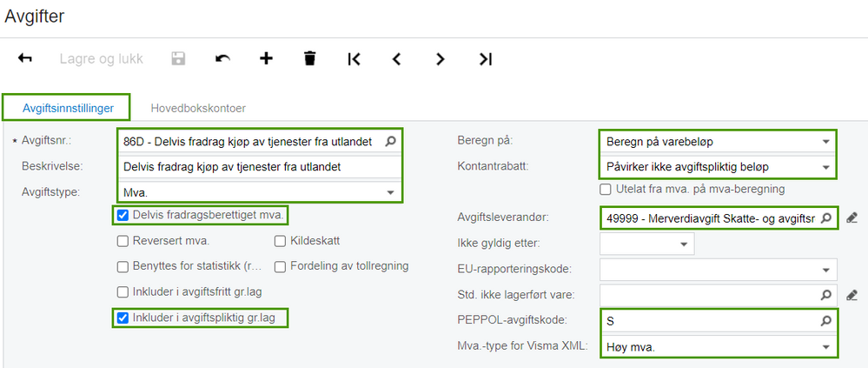The image size is (868, 368).
Task: Click the undo icon in toolbar
Action: pyautogui.click(x=222, y=59)
